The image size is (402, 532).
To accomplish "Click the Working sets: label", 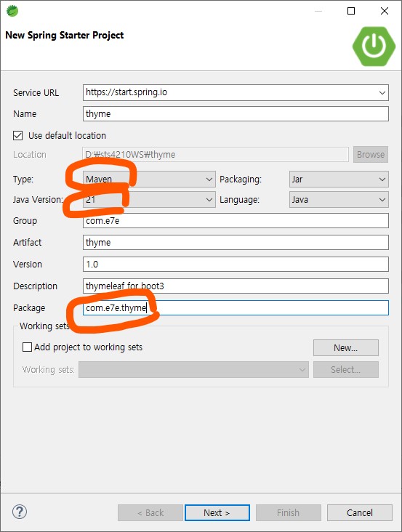I will click(x=49, y=369).
